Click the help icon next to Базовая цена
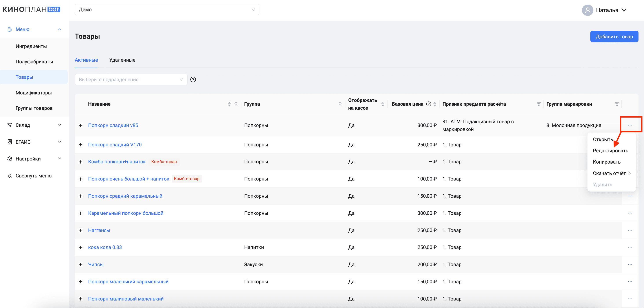 point(429,104)
